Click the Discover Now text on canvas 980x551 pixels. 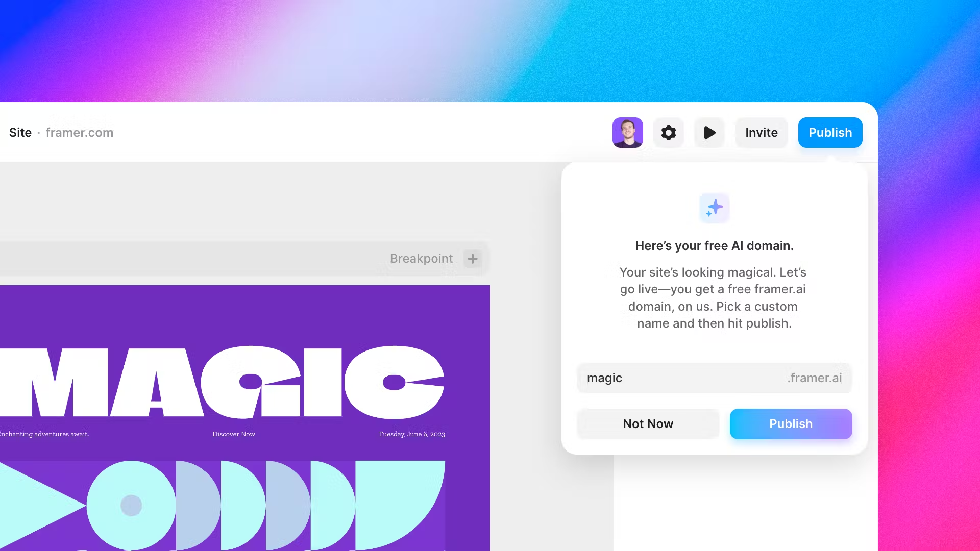click(234, 434)
